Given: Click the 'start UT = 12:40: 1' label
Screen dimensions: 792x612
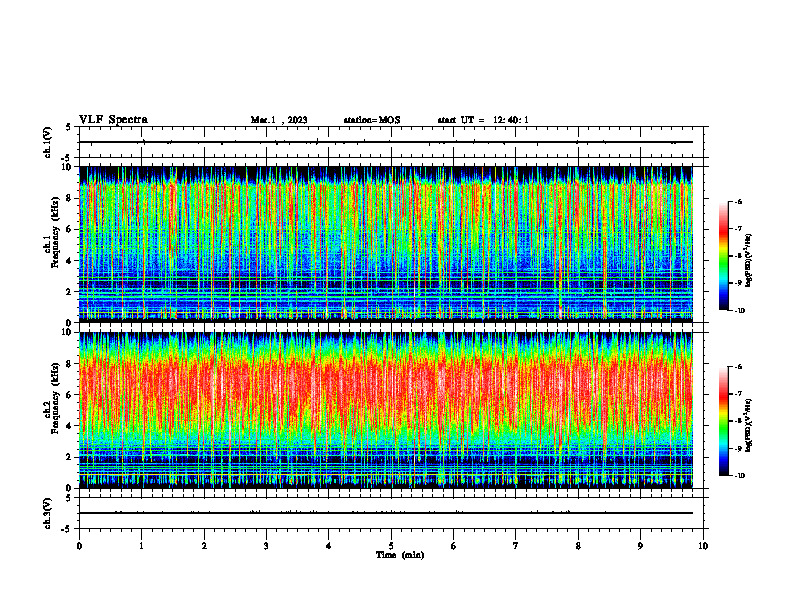Looking at the screenshot, I should [483, 120].
